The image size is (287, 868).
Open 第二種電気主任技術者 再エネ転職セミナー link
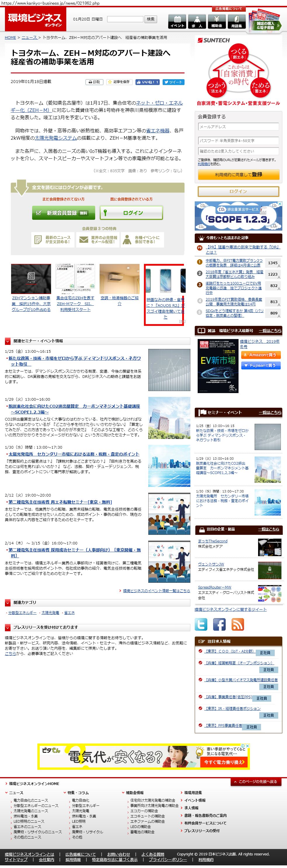(60, 502)
